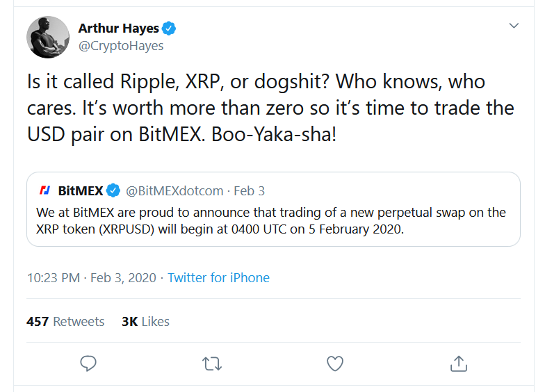Image resolution: width=545 pixels, height=392 pixels.
Task: Click the reply speech bubble icon
Action: pos(88,363)
